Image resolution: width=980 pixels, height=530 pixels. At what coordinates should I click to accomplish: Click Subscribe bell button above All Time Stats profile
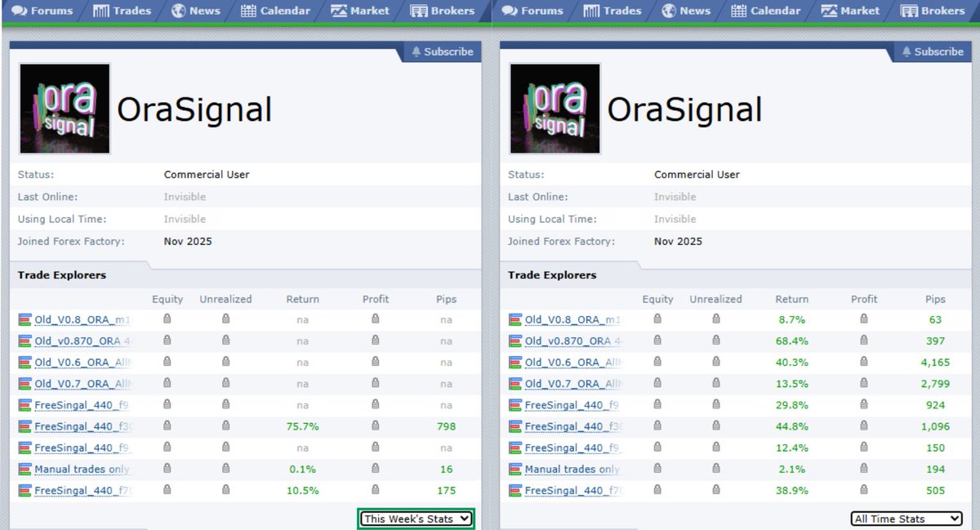tap(932, 51)
